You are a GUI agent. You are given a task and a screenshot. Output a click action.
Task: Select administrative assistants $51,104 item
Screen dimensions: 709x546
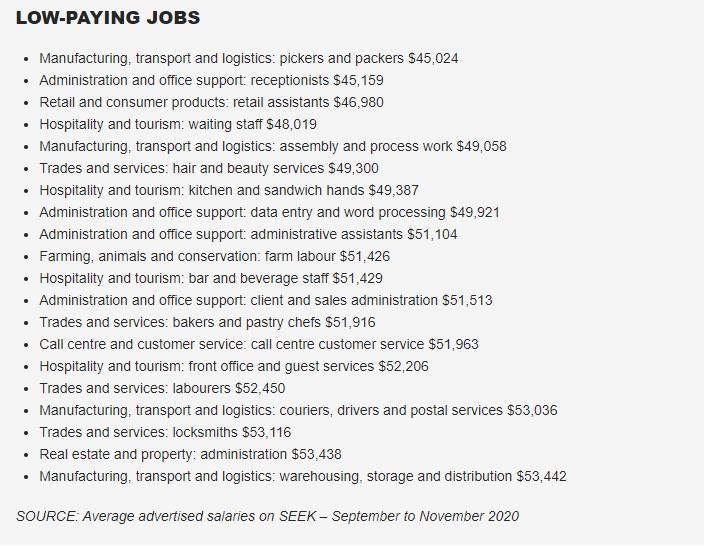(x=248, y=234)
